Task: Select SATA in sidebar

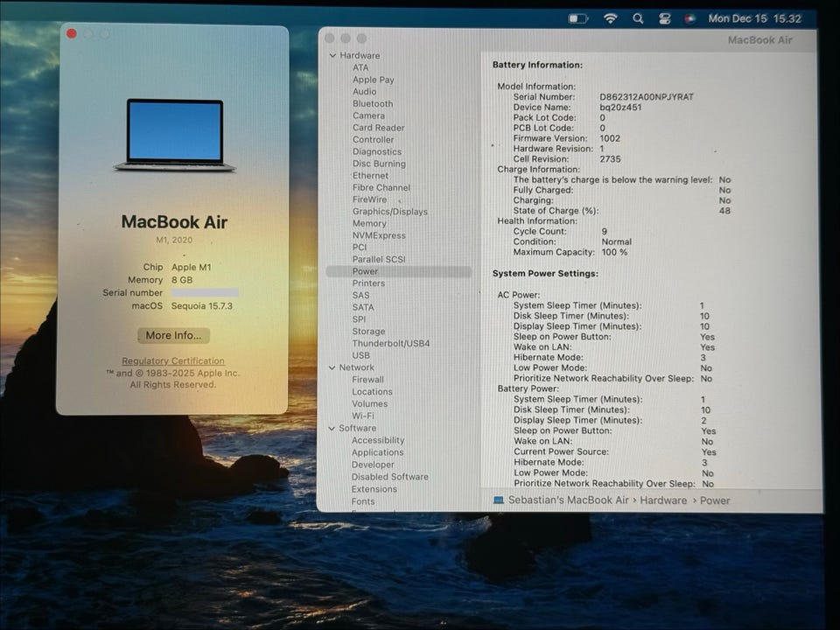Action: (x=363, y=307)
